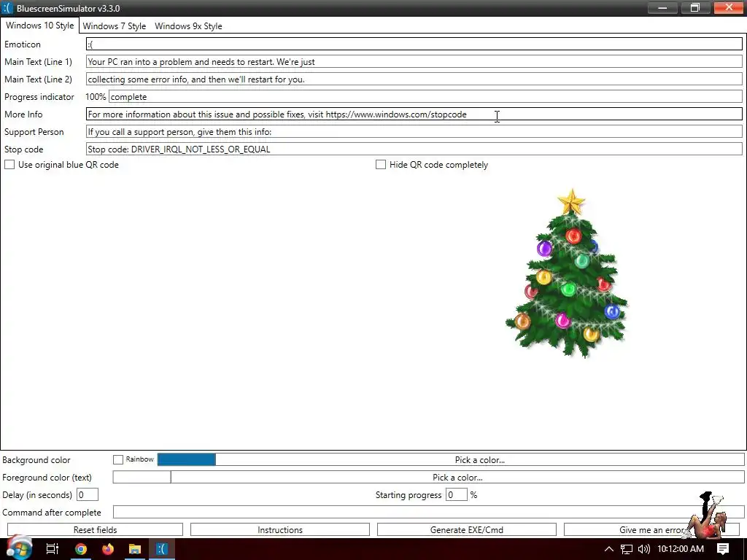
Task: Click into the Main Text Line 1 field
Action: (414, 62)
